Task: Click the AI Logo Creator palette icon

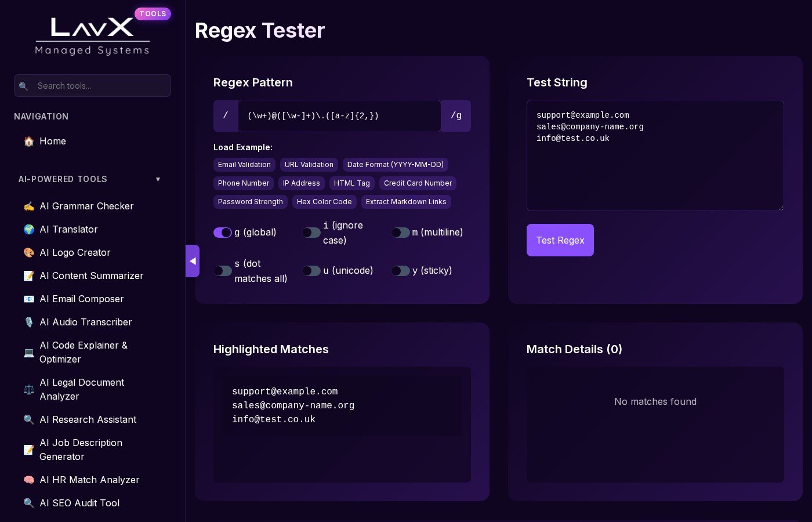Action: tap(28, 253)
